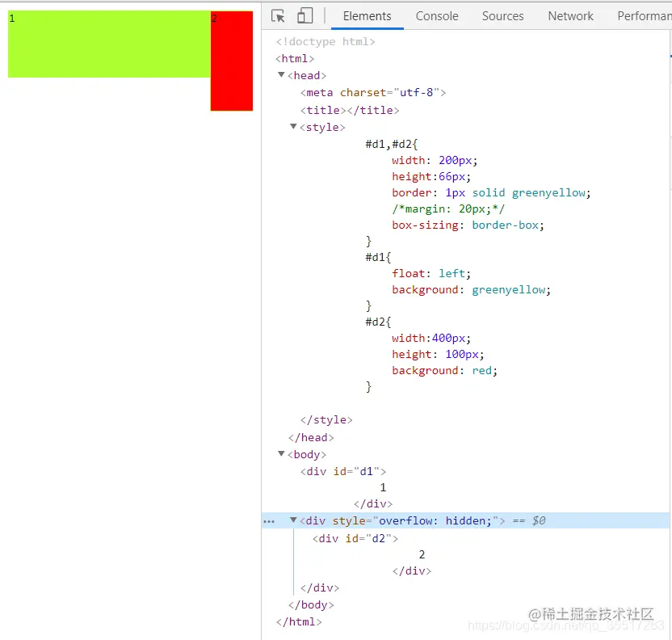The width and height of the screenshot is (672, 640).
Task: Open the Performance tab
Action: tap(645, 16)
